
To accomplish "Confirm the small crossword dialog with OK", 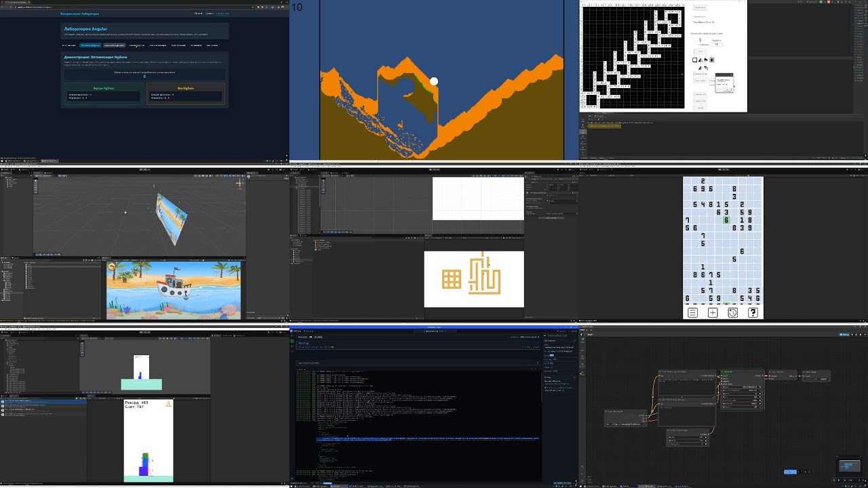I will click(727, 89).
